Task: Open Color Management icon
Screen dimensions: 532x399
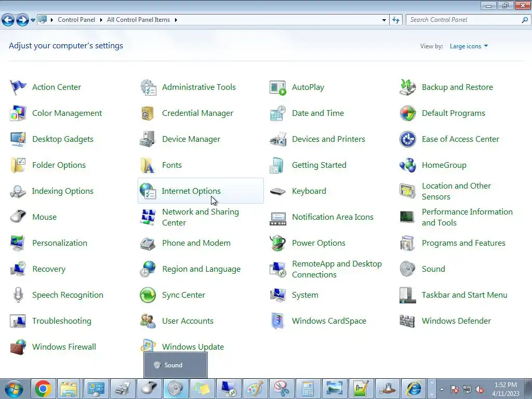Action: [18, 113]
